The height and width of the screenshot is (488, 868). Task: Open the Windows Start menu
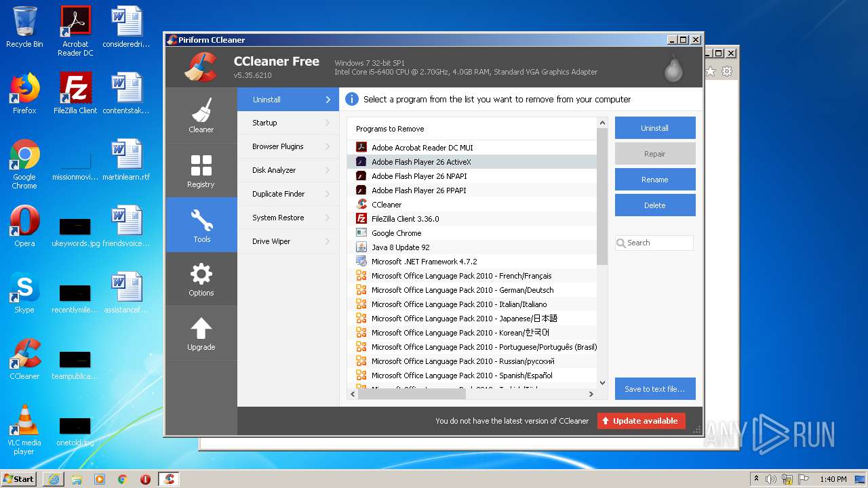point(19,479)
